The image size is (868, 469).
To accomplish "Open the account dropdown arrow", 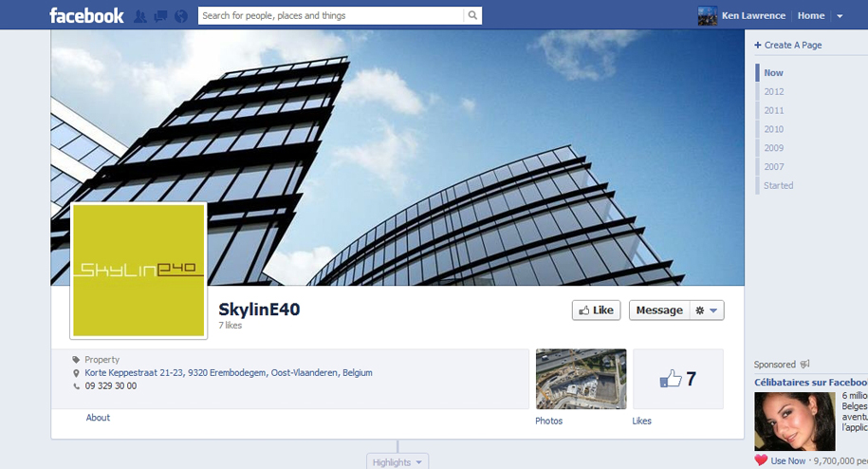I will 840,16.
